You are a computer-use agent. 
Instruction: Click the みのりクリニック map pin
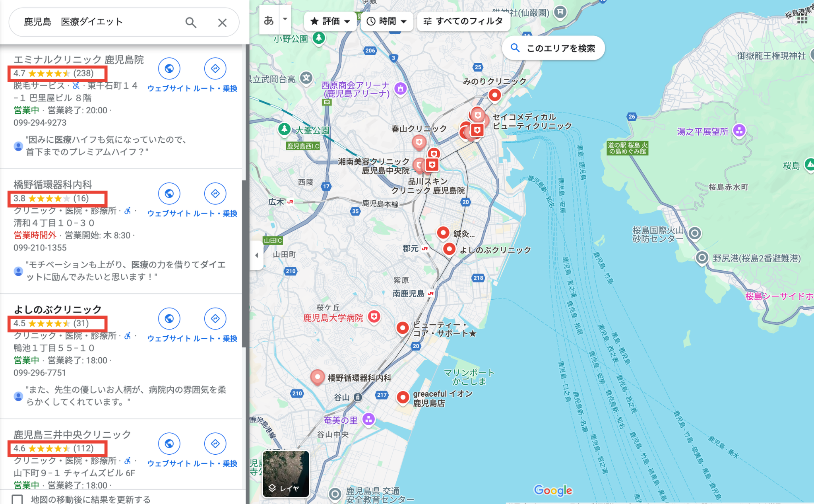(494, 95)
